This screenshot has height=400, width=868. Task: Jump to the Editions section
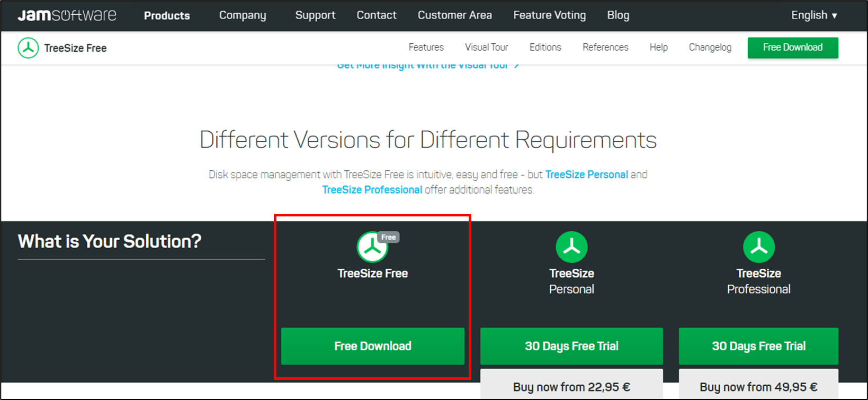pos(545,48)
